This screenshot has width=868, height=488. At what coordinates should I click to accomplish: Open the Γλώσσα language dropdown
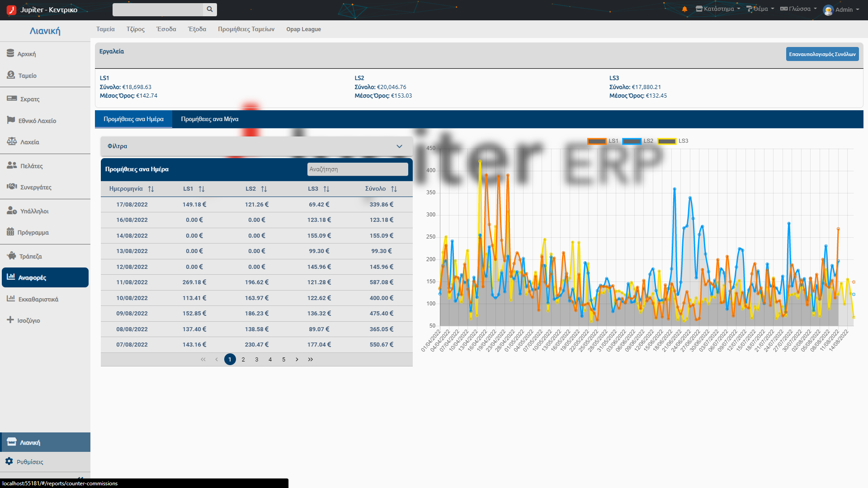pos(798,9)
